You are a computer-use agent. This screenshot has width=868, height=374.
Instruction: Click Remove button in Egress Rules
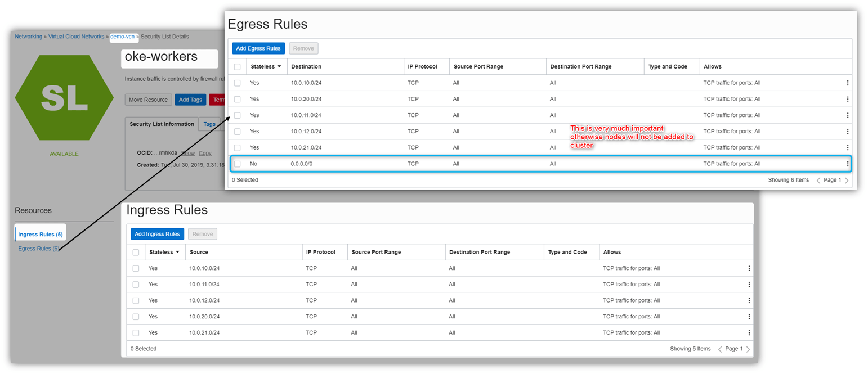pos(304,48)
